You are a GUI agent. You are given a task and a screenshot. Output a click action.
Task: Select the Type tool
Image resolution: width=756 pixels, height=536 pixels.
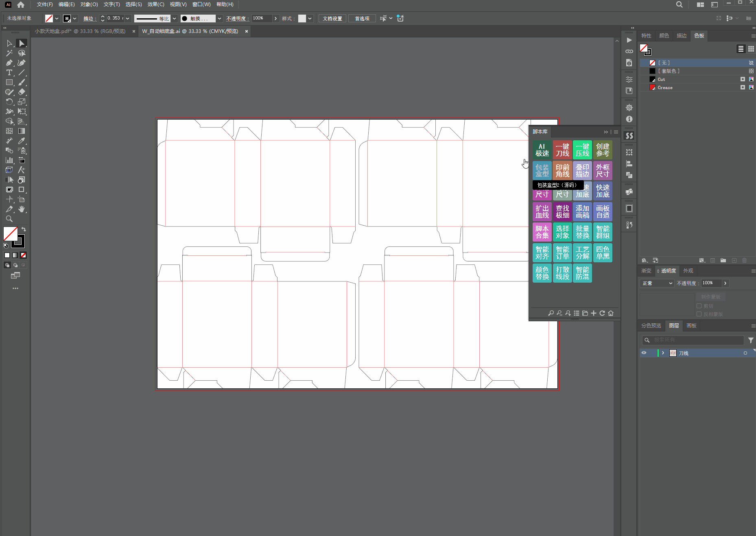tap(9, 72)
